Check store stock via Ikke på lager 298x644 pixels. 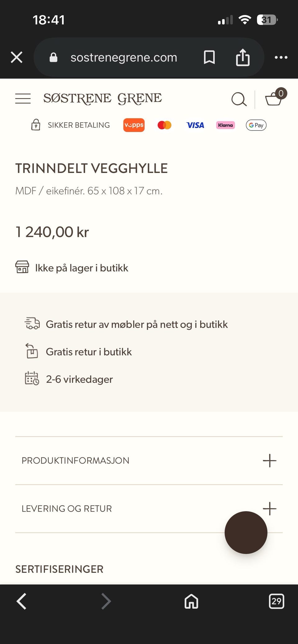(81, 268)
